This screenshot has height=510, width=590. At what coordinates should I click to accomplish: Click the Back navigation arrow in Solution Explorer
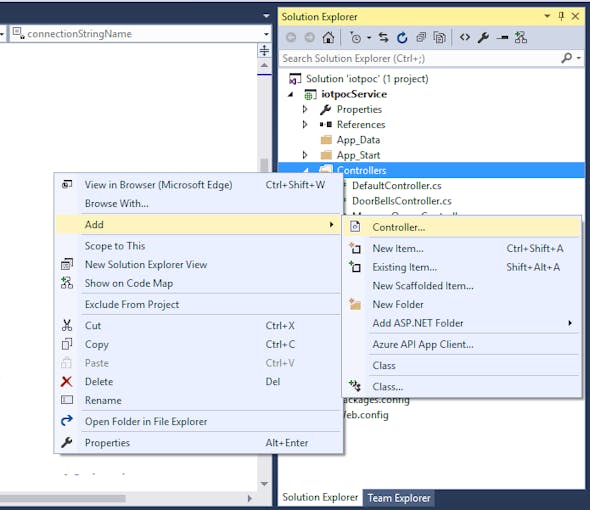[x=291, y=38]
